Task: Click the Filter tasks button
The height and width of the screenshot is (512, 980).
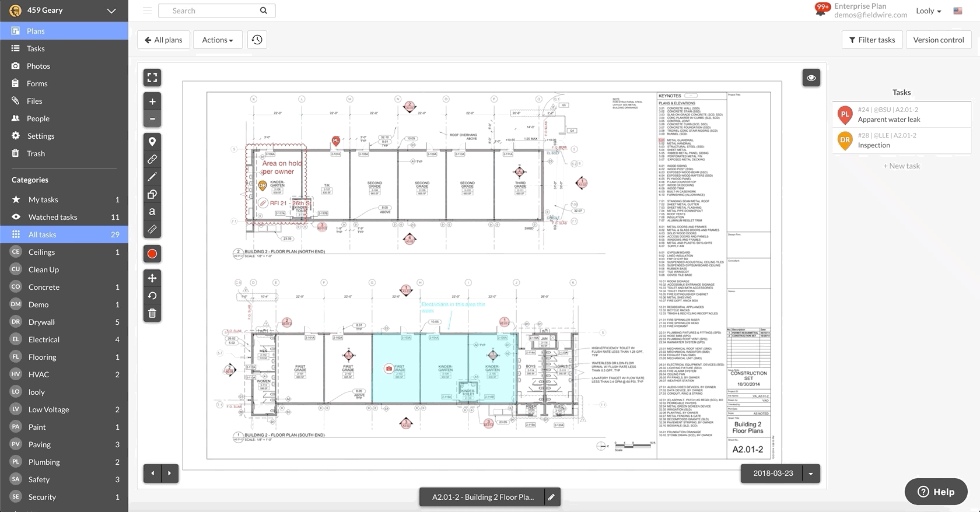Action: (872, 40)
